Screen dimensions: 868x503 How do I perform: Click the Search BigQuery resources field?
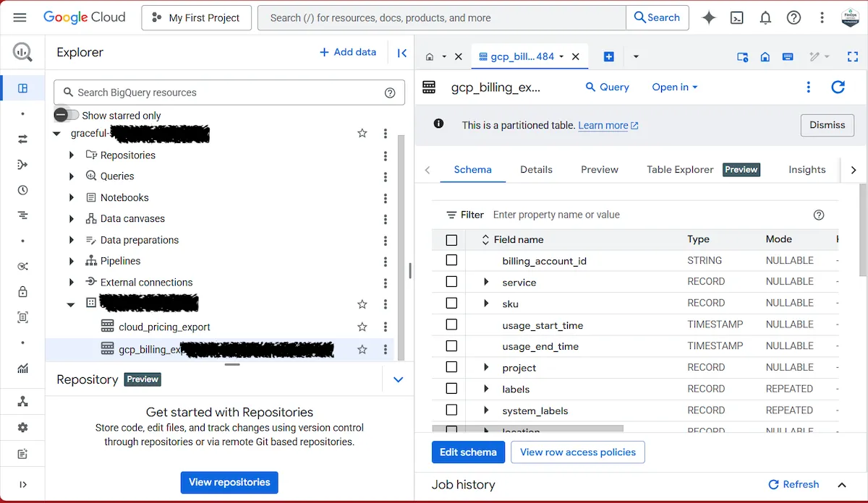tap(229, 93)
